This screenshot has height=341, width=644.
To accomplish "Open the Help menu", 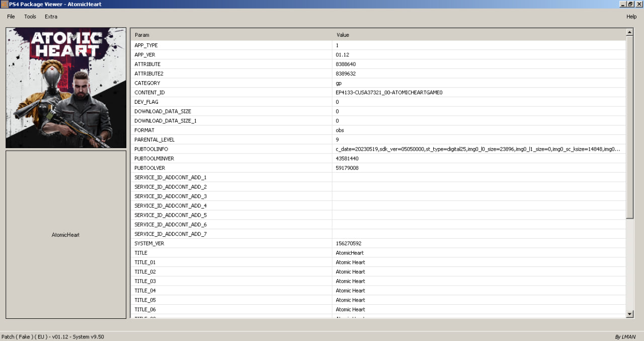I will [631, 17].
